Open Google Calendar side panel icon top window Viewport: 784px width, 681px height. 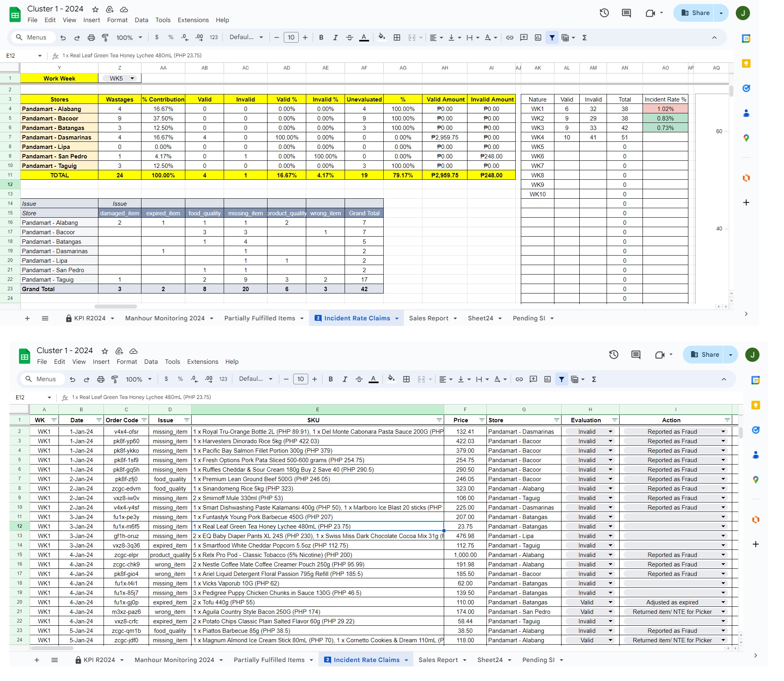(x=746, y=38)
